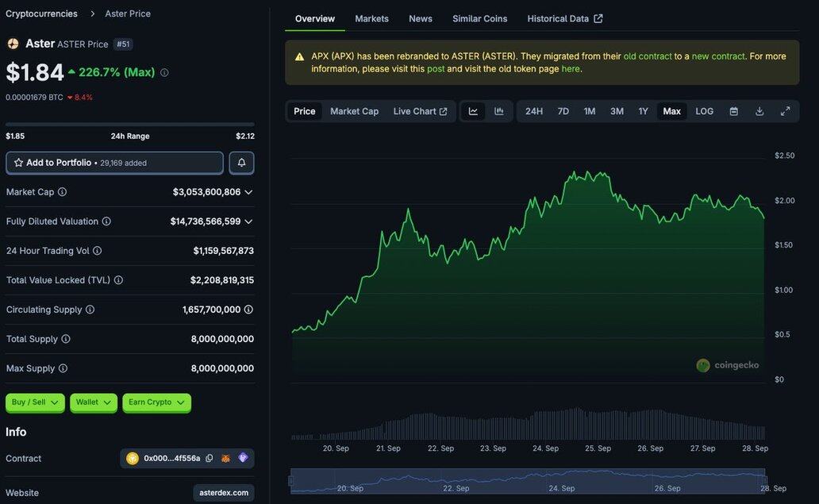Click the BNB chain icon in contract
This screenshot has width=819, height=504.
click(x=133, y=458)
